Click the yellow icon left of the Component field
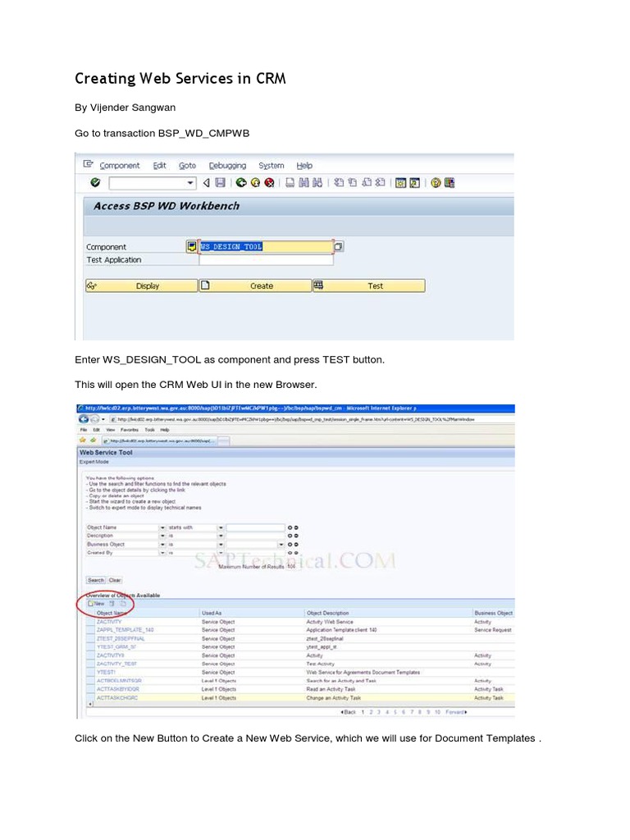The width and height of the screenshot is (630, 840). tap(191, 246)
